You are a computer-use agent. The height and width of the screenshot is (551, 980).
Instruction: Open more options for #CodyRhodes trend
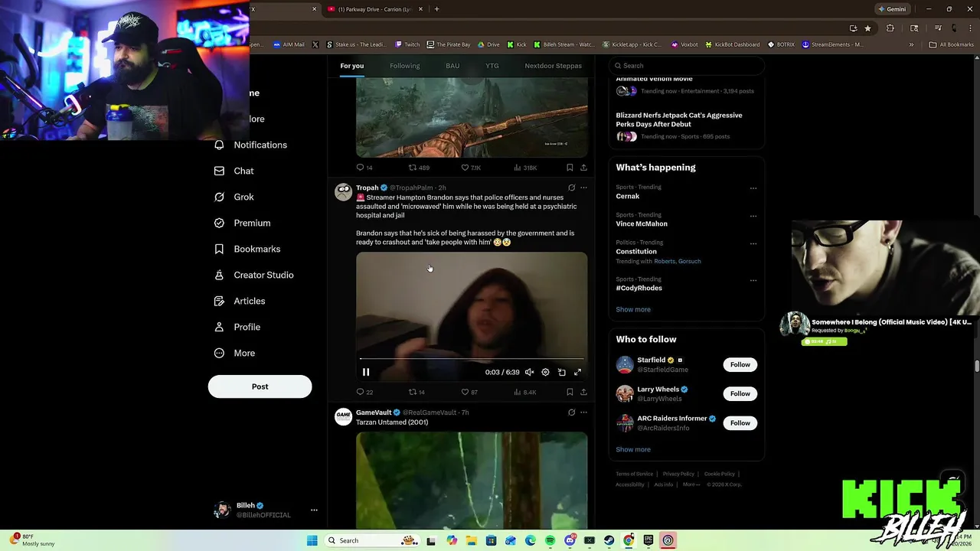(x=753, y=280)
